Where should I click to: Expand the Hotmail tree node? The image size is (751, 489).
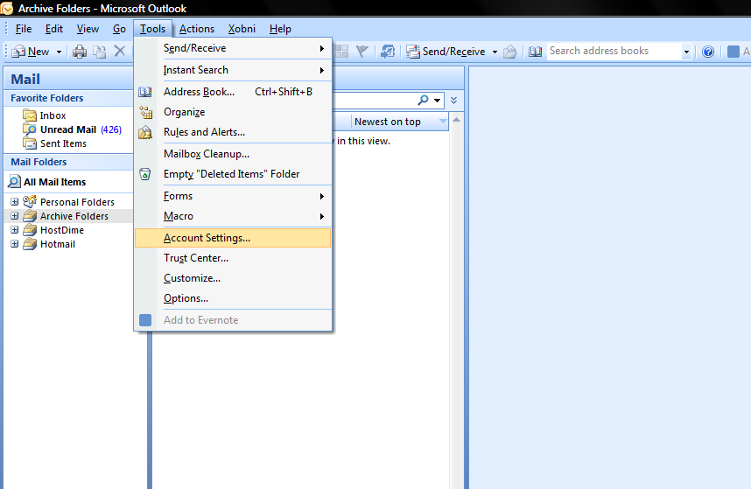point(14,244)
